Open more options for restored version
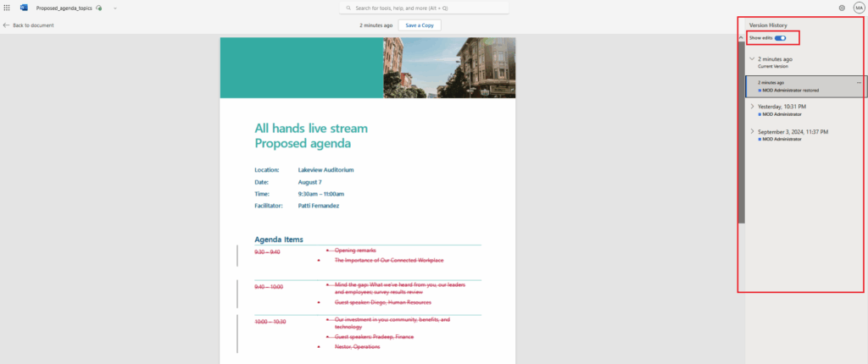This screenshot has width=868, height=364. 860,82
